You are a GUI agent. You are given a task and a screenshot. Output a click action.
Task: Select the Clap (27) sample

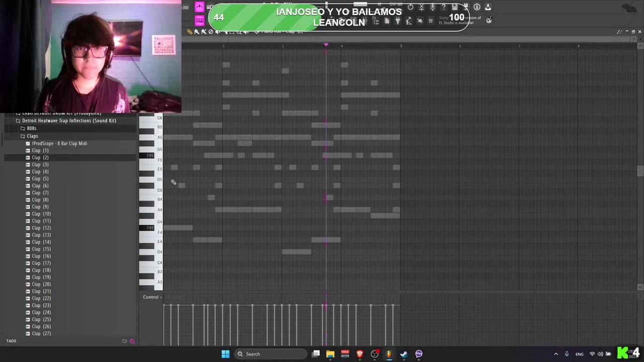pyautogui.click(x=41, y=333)
